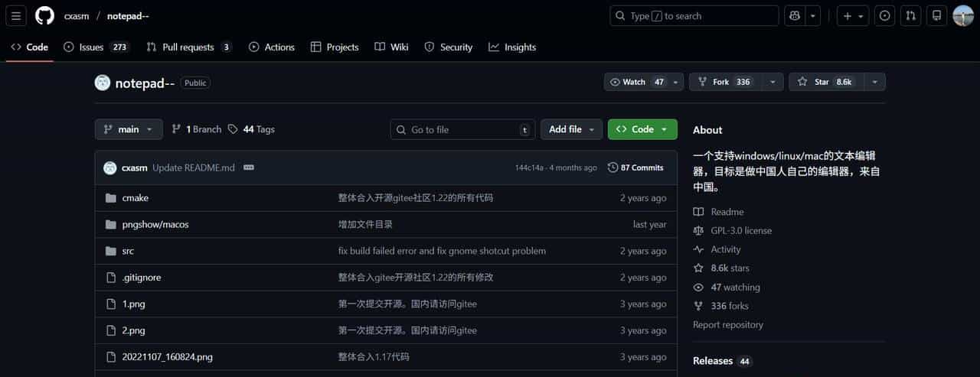Click the repository avatar next to notepad--
The image size is (980, 377).
(x=103, y=83)
